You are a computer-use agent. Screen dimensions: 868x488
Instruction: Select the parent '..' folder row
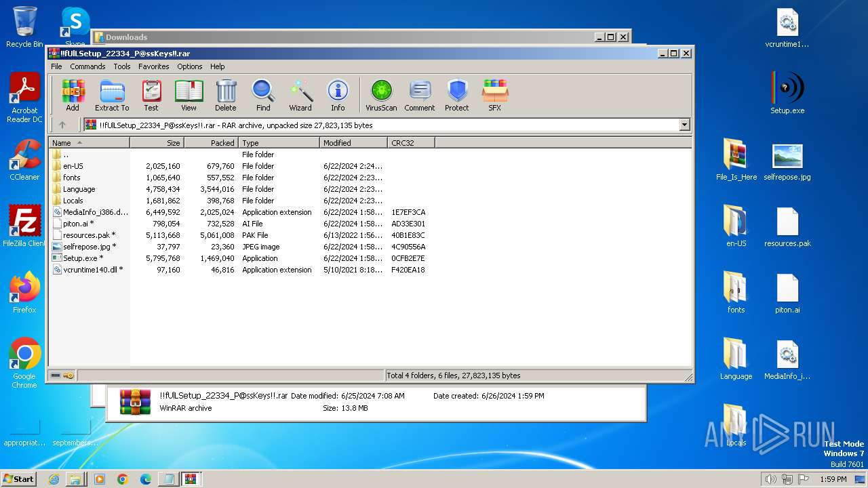241,155
